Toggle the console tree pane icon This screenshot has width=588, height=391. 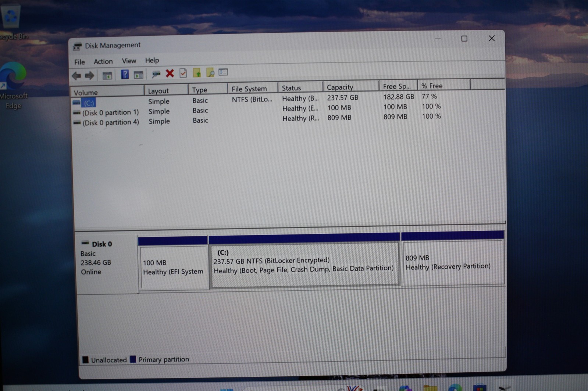(x=107, y=75)
